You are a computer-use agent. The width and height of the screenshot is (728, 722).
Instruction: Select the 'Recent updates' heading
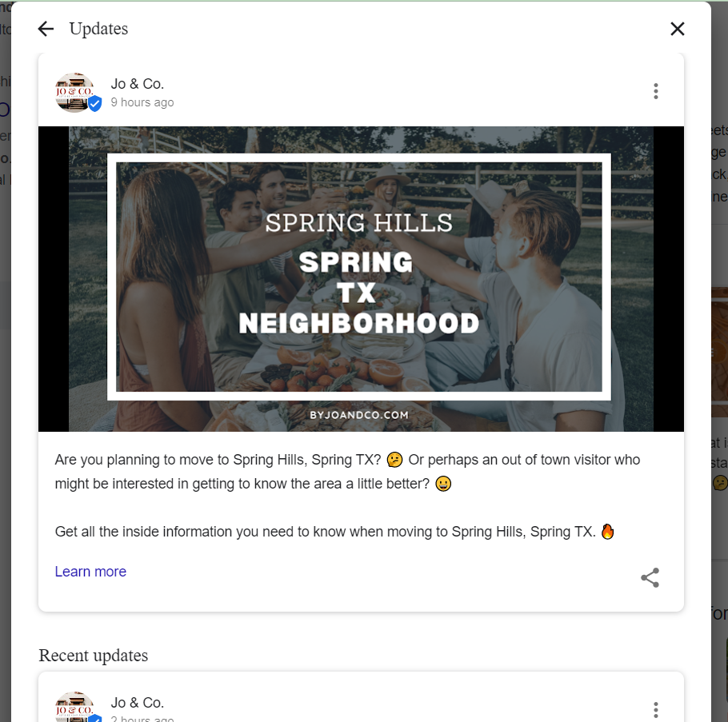click(x=94, y=656)
